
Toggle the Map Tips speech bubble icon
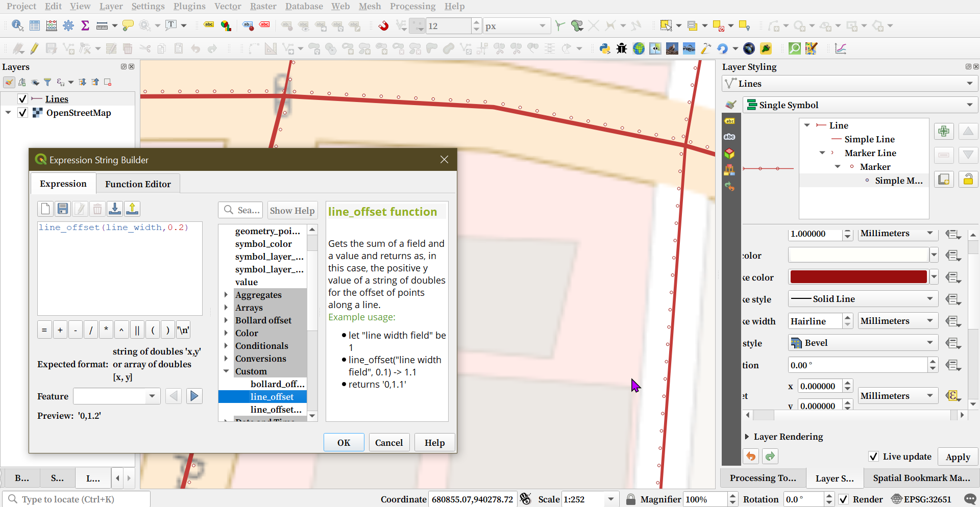(x=128, y=26)
